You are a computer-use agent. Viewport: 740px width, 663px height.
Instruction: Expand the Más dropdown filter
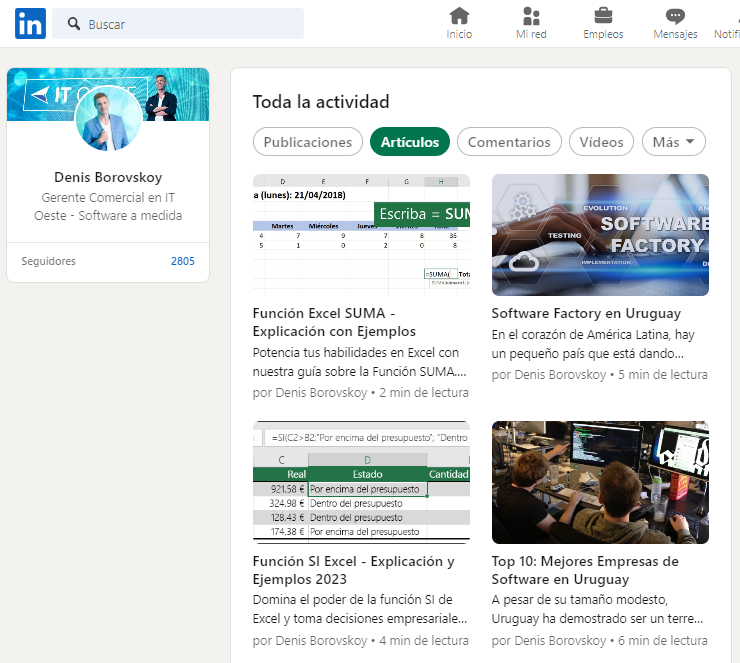point(673,142)
